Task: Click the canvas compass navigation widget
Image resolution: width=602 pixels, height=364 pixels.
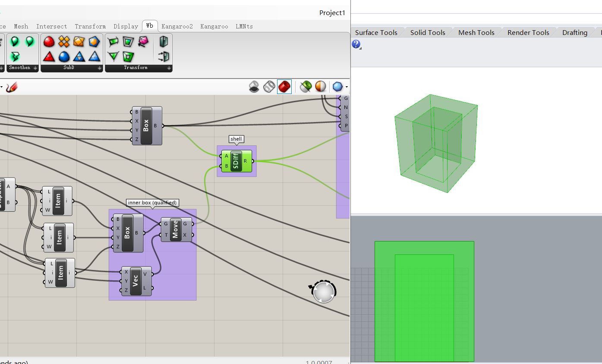Action: pyautogui.click(x=323, y=292)
